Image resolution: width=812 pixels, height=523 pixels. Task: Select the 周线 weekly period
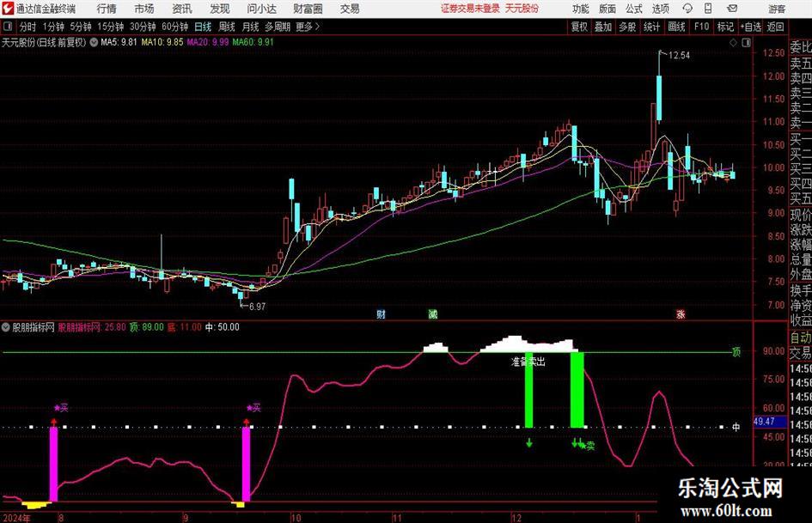[227, 27]
